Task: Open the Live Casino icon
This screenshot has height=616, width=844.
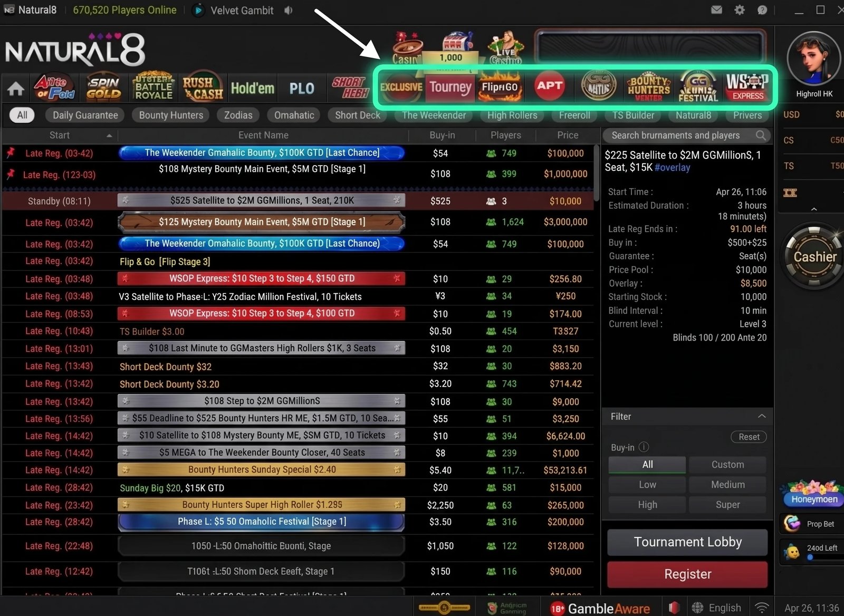Action: tap(506, 49)
